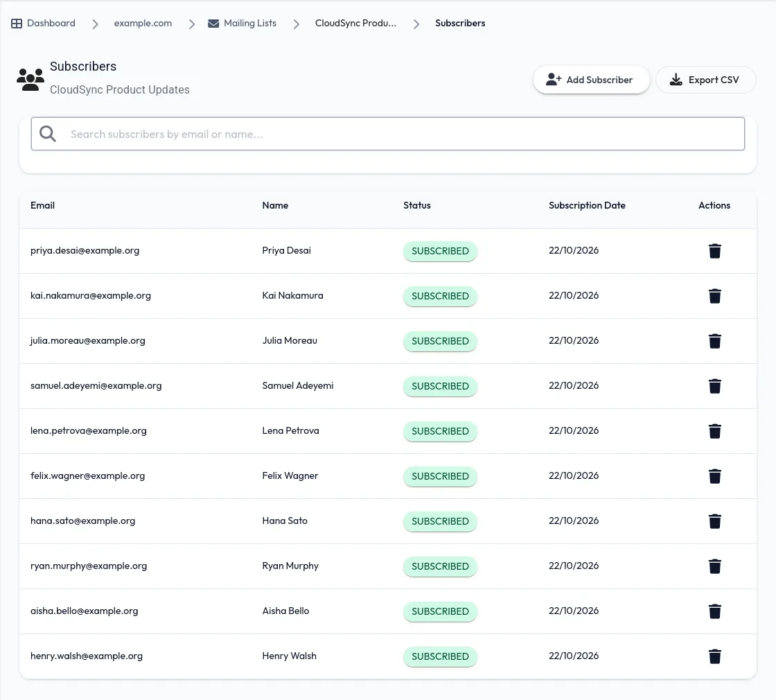Click the name Ryan Murphy
The image size is (776, 700).
pos(290,566)
